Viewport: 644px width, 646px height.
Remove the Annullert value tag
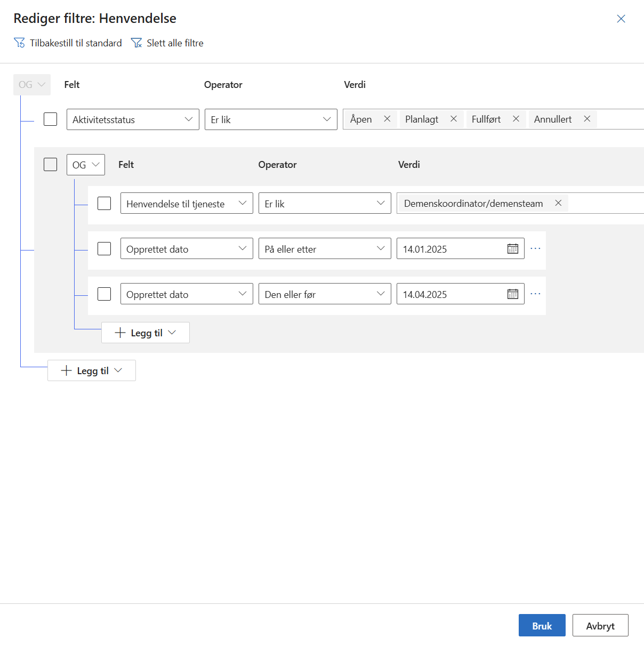coord(587,119)
